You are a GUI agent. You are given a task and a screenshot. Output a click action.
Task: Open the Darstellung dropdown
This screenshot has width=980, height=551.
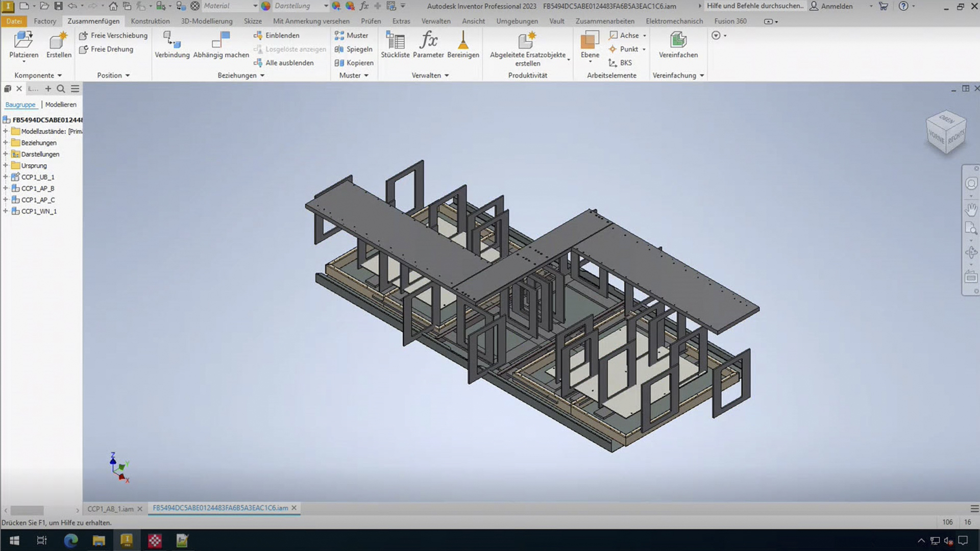[325, 6]
